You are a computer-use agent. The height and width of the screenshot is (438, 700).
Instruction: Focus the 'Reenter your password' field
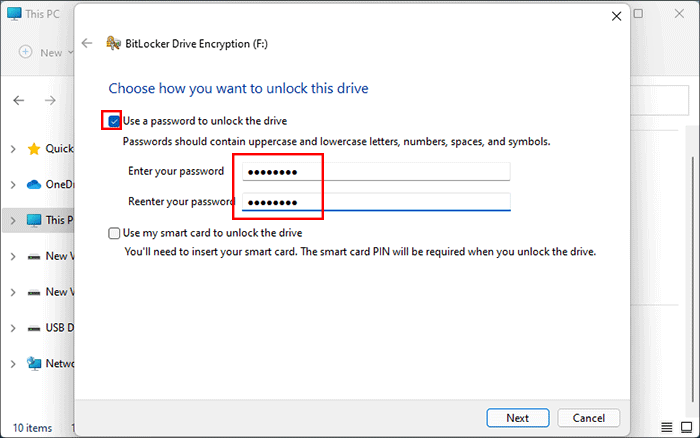[x=374, y=202]
